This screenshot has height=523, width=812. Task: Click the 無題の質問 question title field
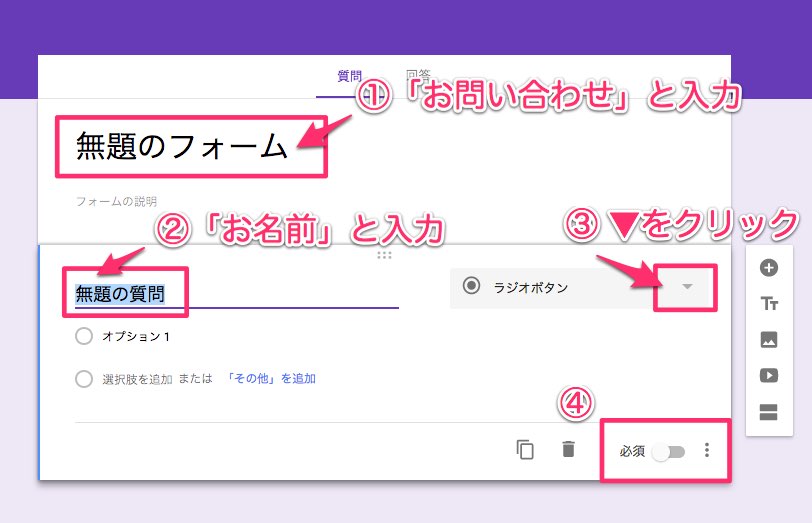(237, 294)
